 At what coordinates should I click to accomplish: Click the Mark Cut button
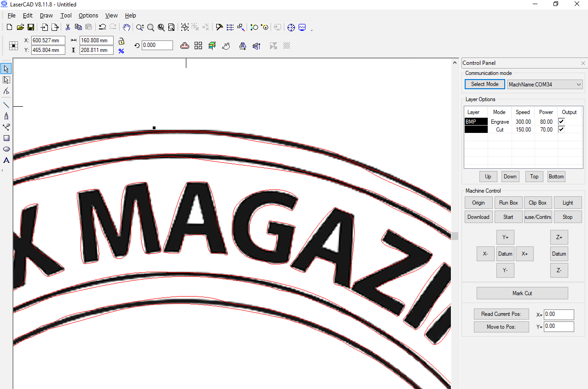522,293
